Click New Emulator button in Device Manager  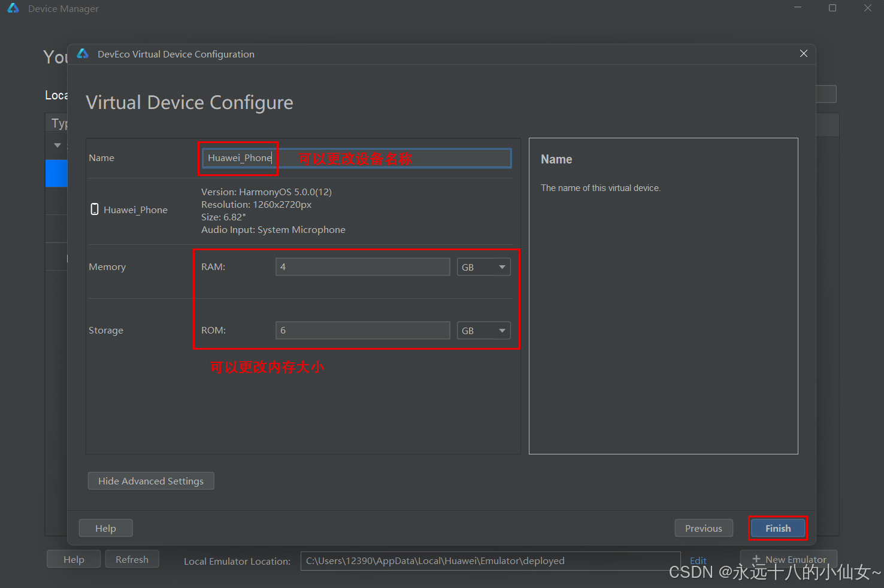coord(789,559)
